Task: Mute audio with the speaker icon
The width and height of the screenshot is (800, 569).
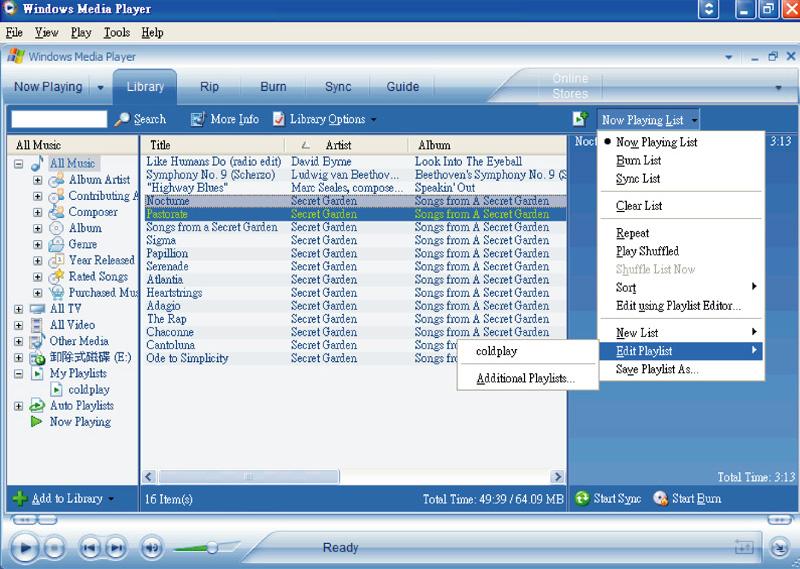Action: [151, 549]
